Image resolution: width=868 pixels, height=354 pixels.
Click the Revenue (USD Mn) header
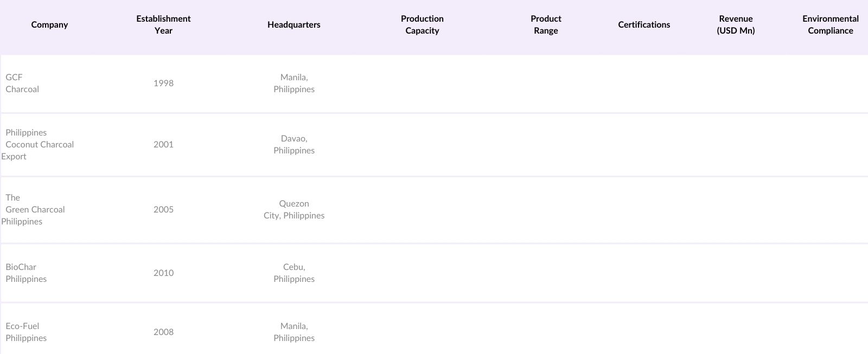tap(736, 25)
